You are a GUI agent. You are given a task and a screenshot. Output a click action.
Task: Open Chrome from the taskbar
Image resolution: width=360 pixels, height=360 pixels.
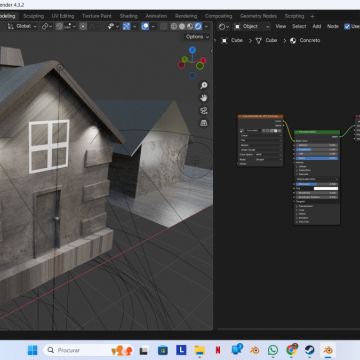click(292, 350)
